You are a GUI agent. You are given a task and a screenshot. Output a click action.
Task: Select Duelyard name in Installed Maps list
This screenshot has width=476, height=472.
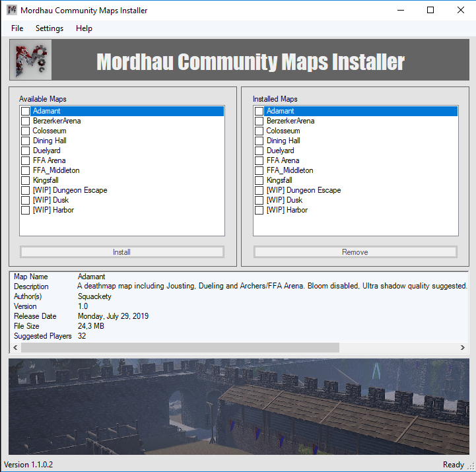tap(281, 151)
